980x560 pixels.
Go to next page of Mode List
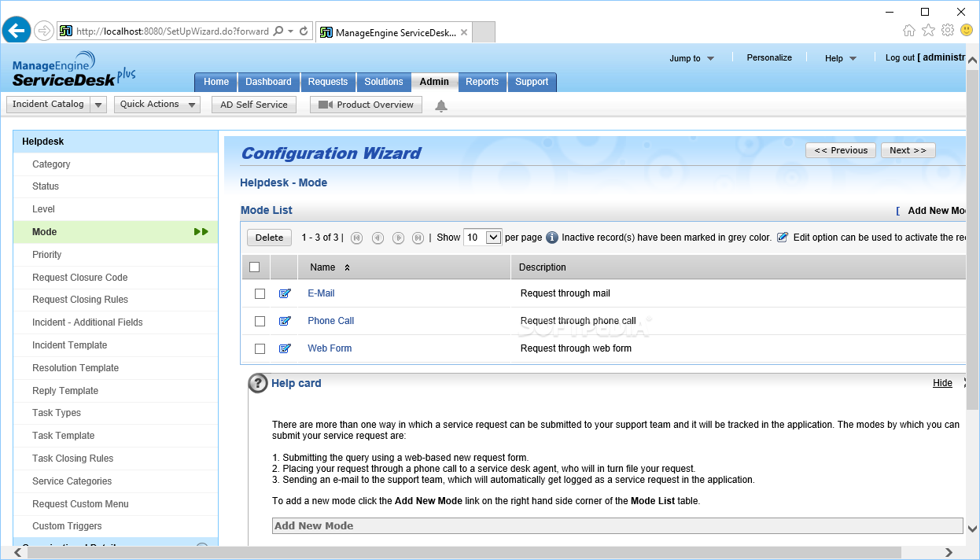(x=398, y=238)
